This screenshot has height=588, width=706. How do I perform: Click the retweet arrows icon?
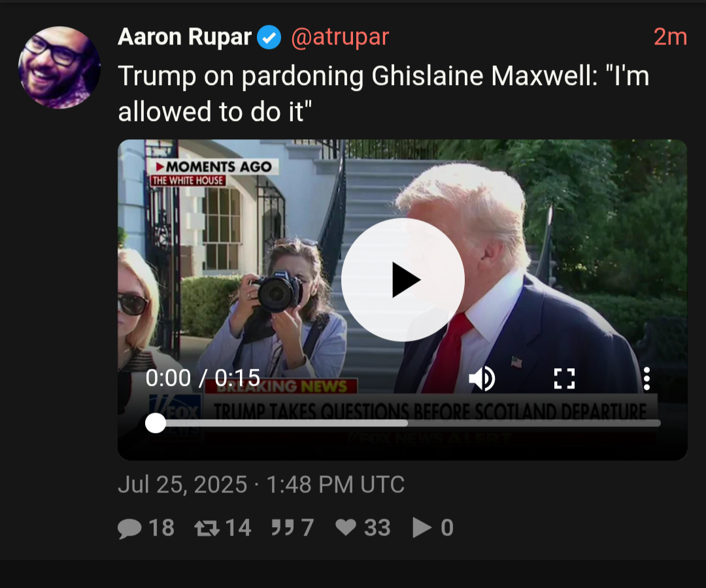coord(207,528)
